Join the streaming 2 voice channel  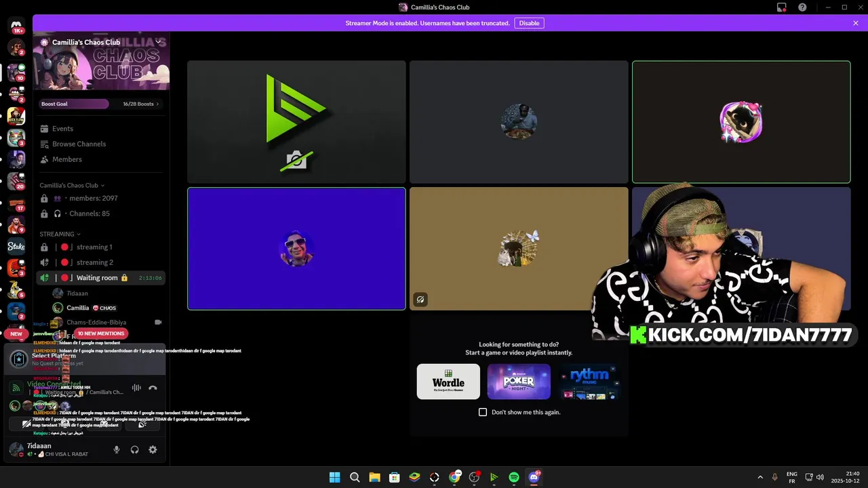click(101, 262)
